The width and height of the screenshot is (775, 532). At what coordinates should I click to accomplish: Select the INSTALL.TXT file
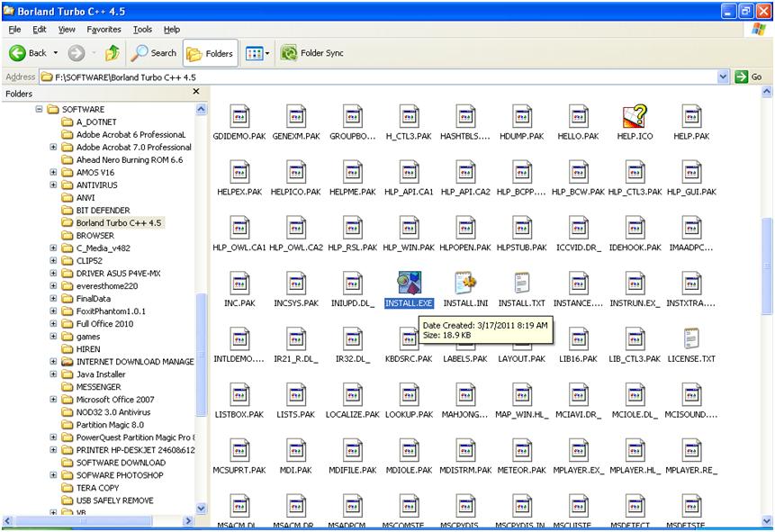(x=521, y=285)
